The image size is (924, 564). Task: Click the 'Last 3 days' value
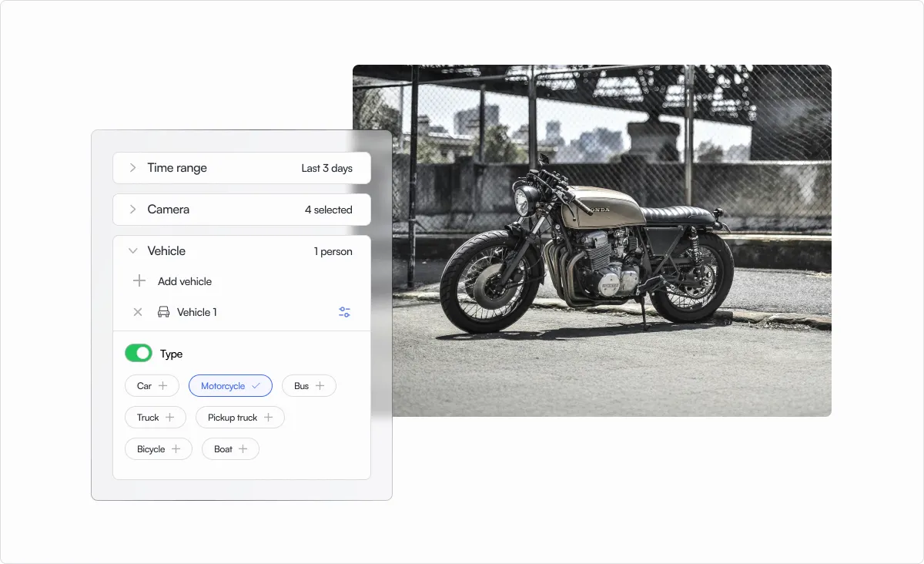[x=326, y=168]
